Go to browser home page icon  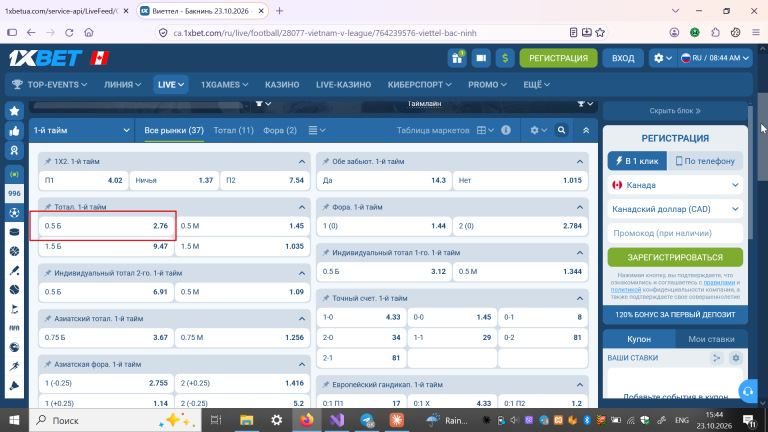(x=89, y=33)
